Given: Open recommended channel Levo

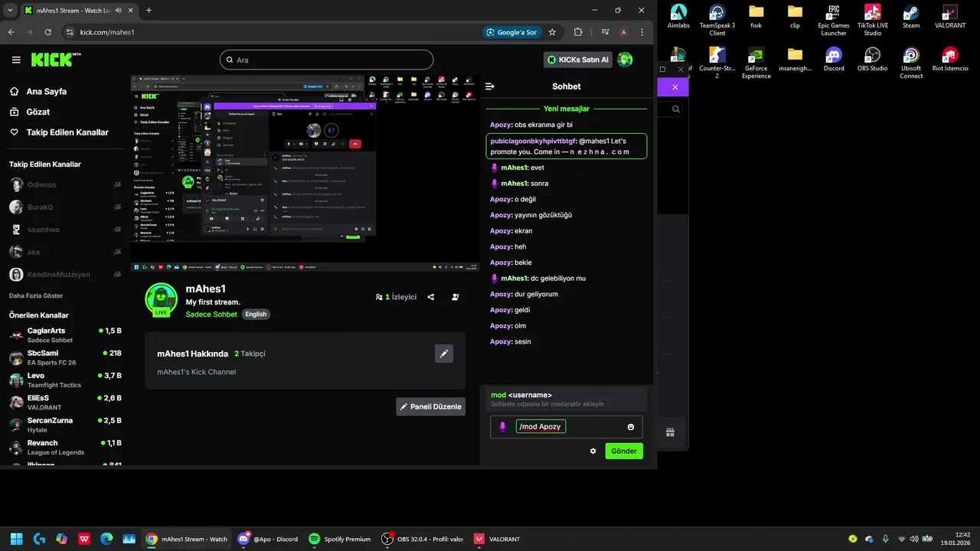Looking at the screenshot, I should (x=65, y=380).
